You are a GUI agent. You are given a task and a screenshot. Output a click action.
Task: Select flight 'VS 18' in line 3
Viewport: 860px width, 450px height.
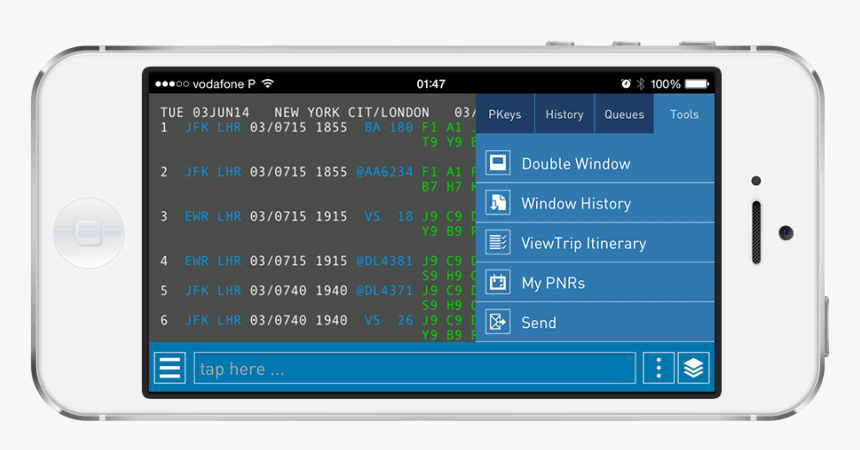388,216
